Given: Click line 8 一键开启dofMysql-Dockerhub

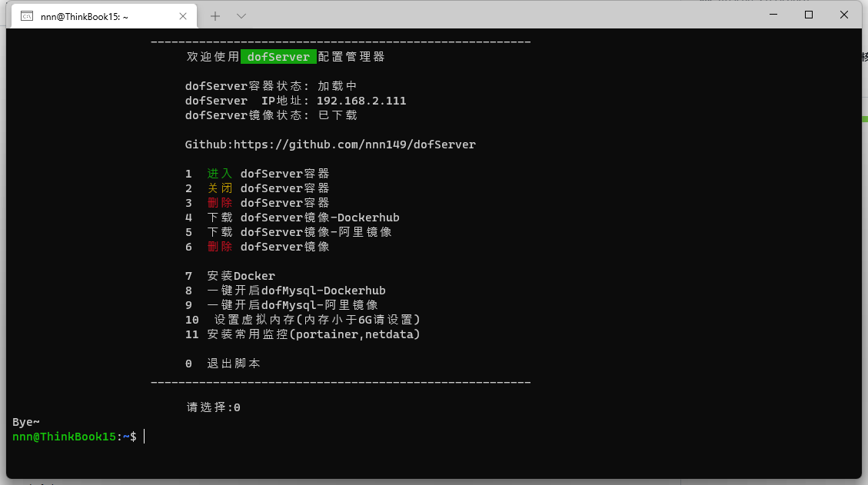Looking at the screenshot, I should 286,291.
